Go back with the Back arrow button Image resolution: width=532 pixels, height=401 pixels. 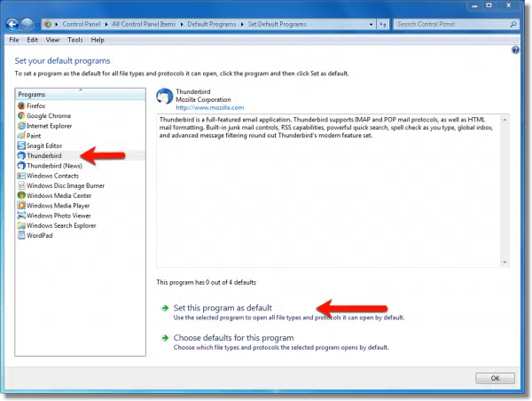pos(12,24)
